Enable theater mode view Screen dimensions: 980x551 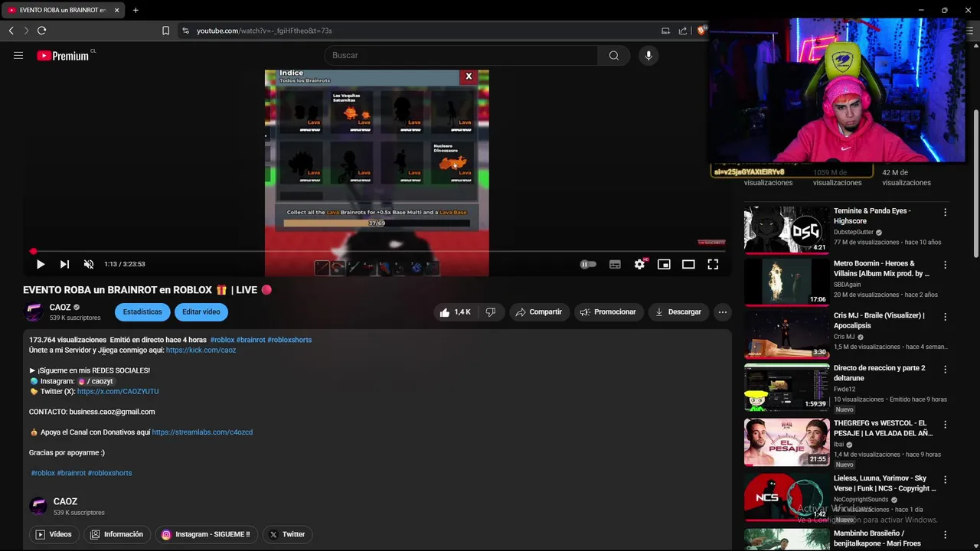point(688,264)
